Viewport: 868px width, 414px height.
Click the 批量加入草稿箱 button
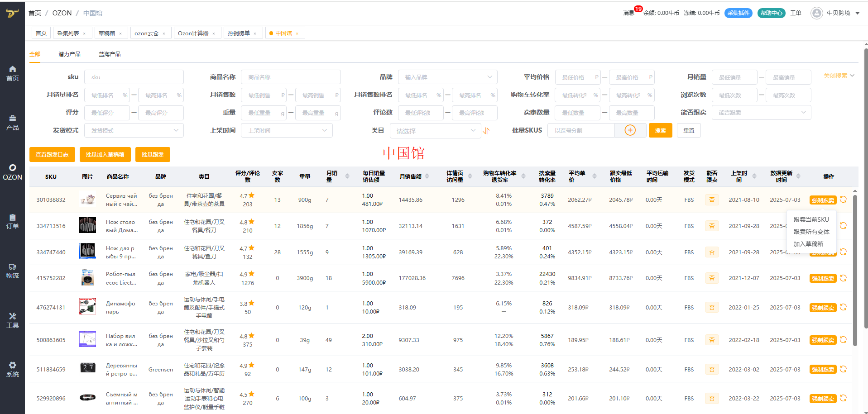click(105, 154)
